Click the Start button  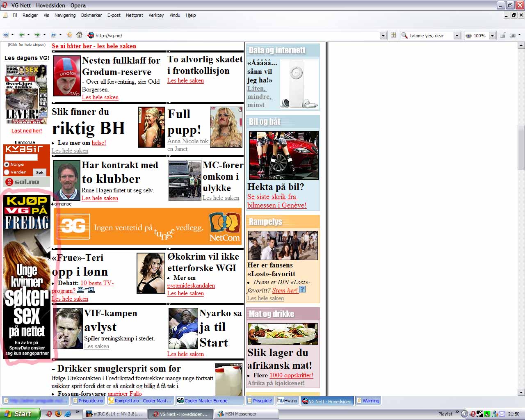pyautogui.click(x=20, y=414)
